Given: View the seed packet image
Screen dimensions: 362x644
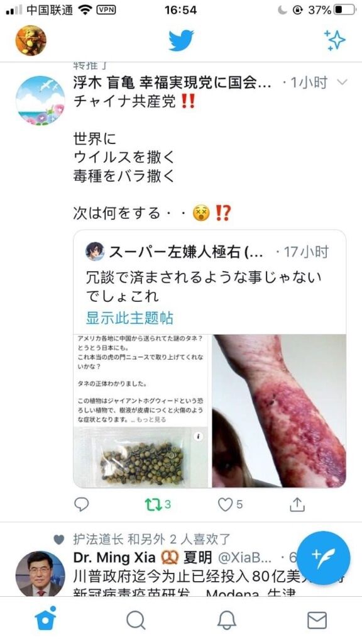Looking at the screenshot, I should click(x=141, y=457).
